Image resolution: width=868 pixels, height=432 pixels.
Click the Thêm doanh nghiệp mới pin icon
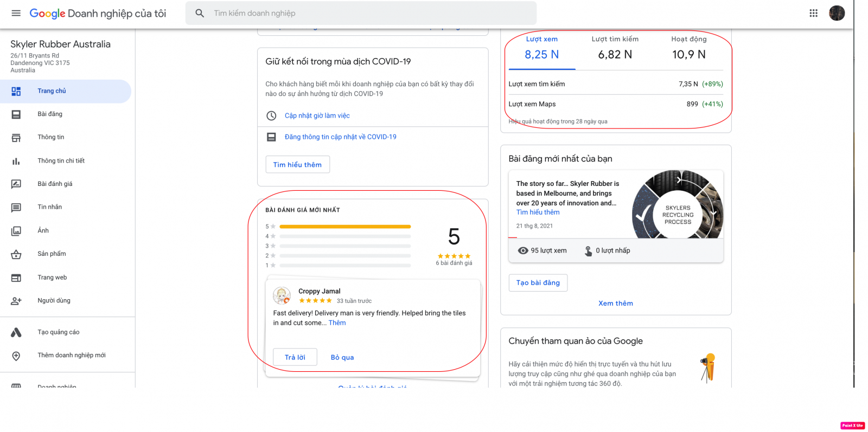16,356
